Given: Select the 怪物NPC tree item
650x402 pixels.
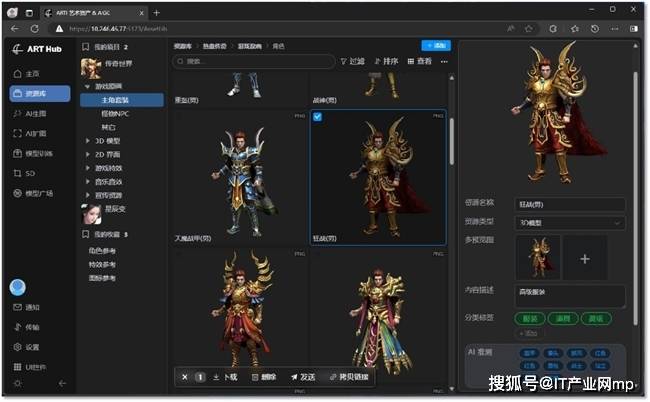Looking at the screenshot, I should [x=115, y=114].
